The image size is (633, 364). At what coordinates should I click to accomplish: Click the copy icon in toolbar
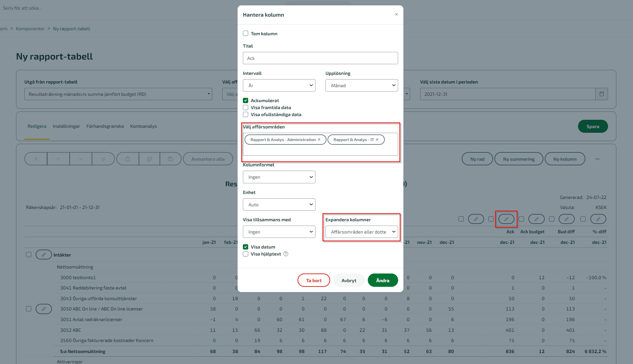[x=149, y=159]
